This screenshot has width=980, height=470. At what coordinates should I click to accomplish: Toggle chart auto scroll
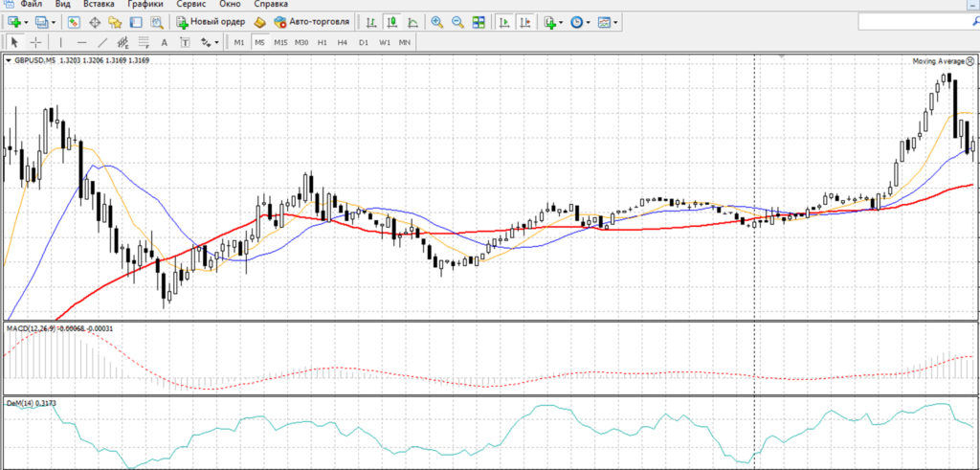tap(503, 23)
